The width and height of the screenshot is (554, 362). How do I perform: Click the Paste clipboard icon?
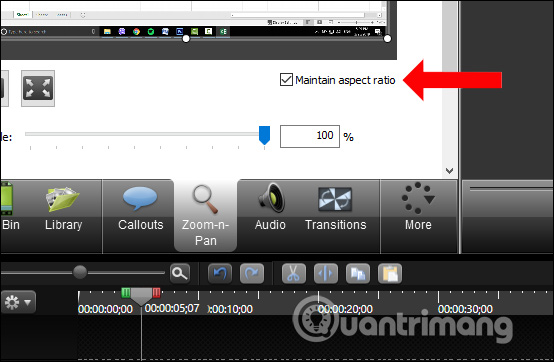[390, 273]
